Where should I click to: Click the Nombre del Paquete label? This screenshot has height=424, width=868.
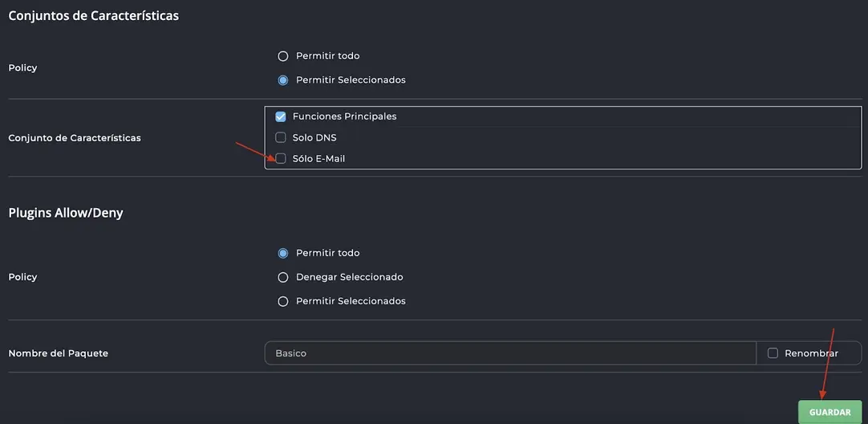(58, 353)
